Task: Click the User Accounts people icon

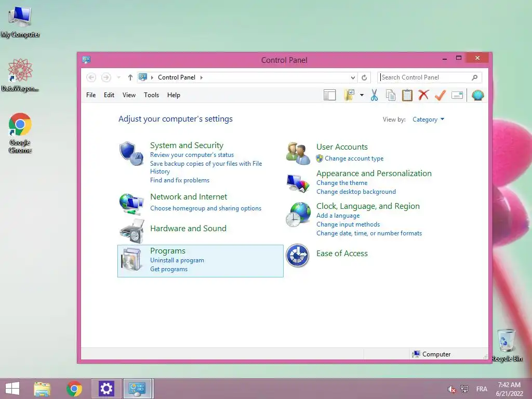Action: point(298,153)
